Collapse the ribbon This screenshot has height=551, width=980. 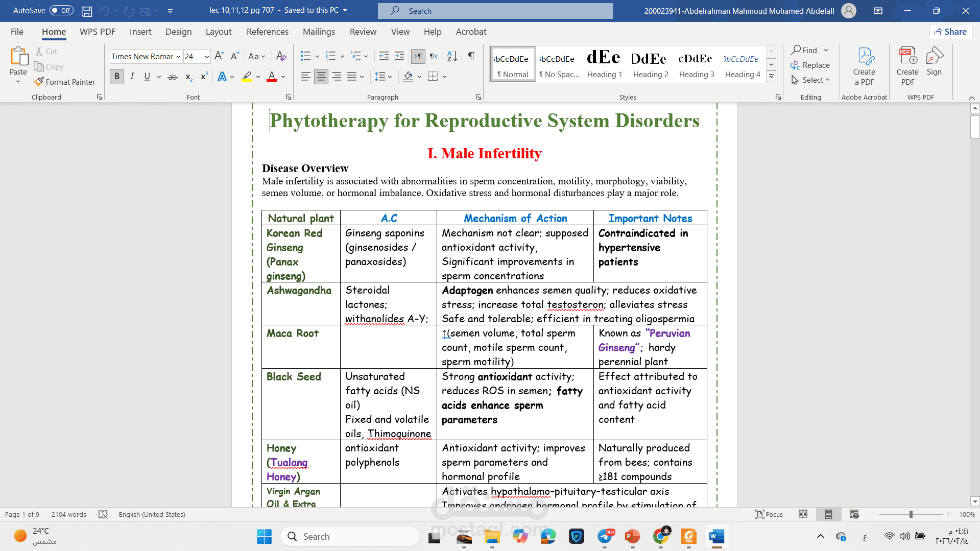pyautogui.click(x=971, y=98)
